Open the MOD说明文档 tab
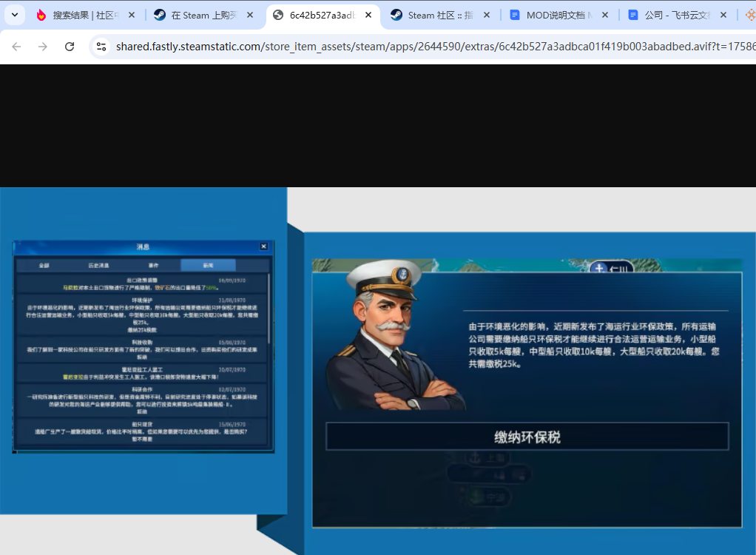Screen dimensions: 756x555 tap(558, 16)
